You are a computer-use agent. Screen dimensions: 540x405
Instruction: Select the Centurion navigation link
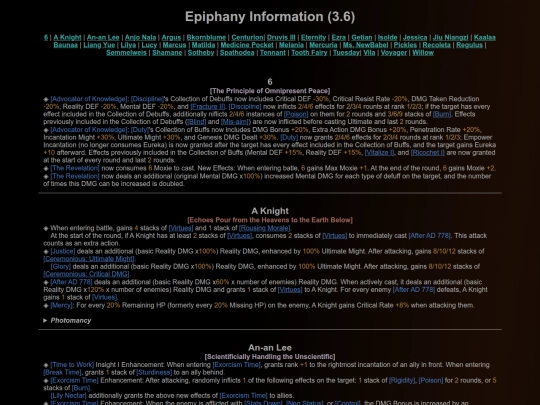(247, 38)
